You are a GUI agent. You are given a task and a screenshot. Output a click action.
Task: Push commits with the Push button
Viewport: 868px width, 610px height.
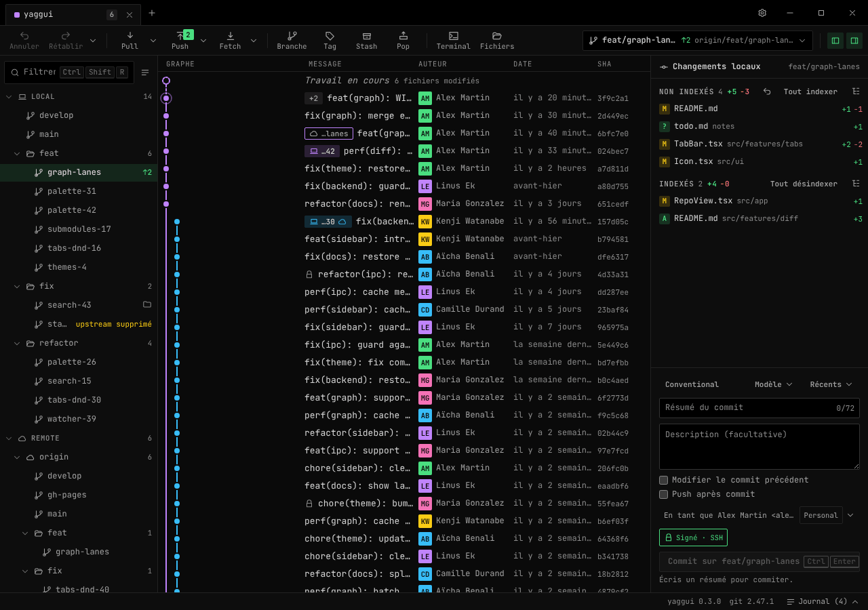pos(180,40)
